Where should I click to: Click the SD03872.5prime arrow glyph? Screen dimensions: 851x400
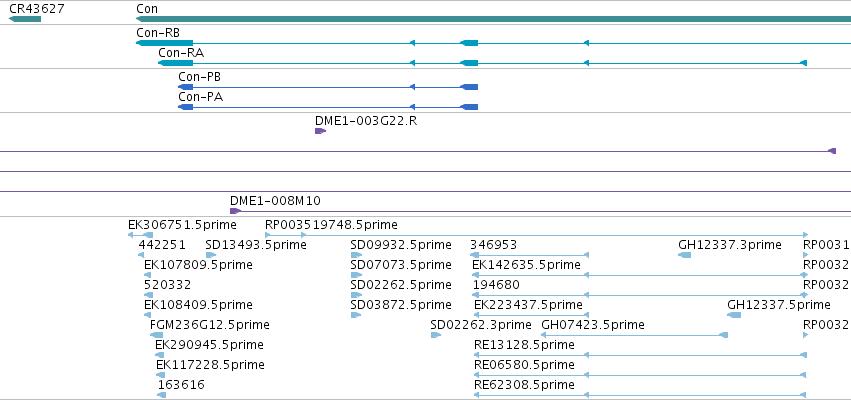coord(356,315)
